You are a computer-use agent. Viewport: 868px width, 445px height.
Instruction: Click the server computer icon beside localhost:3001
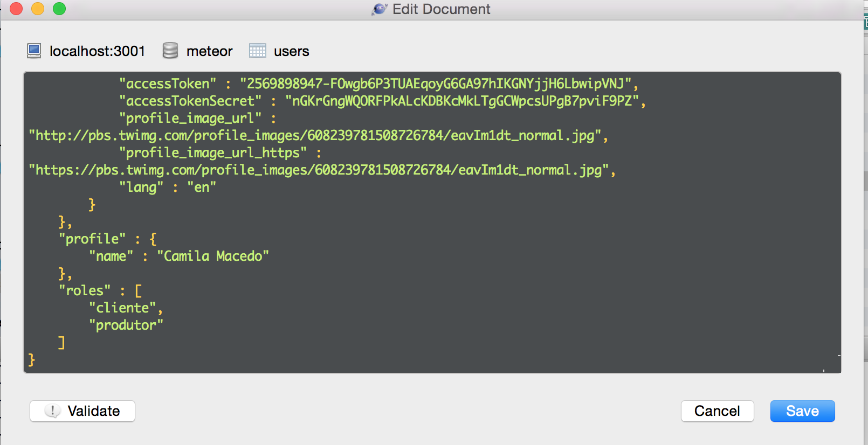pos(34,51)
